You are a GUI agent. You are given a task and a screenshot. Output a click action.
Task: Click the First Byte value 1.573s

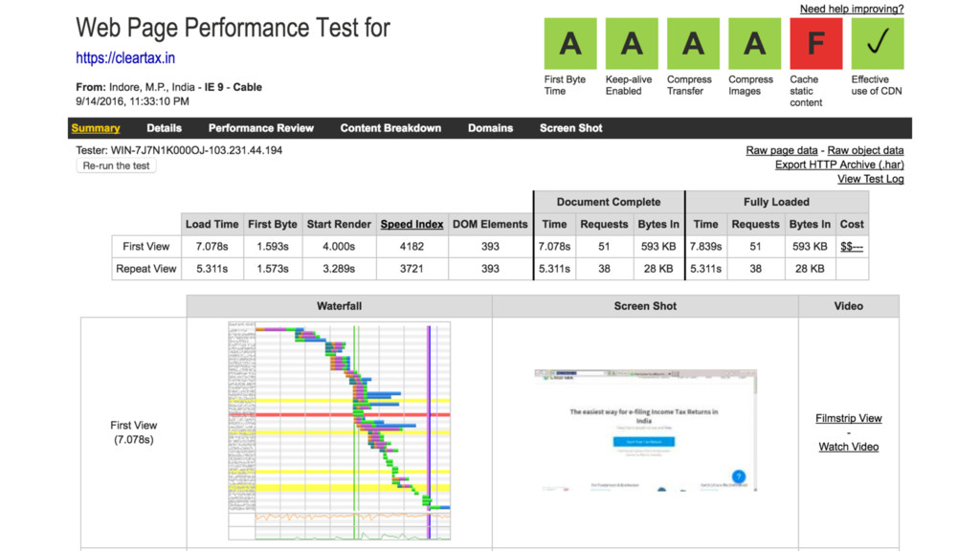(x=273, y=269)
